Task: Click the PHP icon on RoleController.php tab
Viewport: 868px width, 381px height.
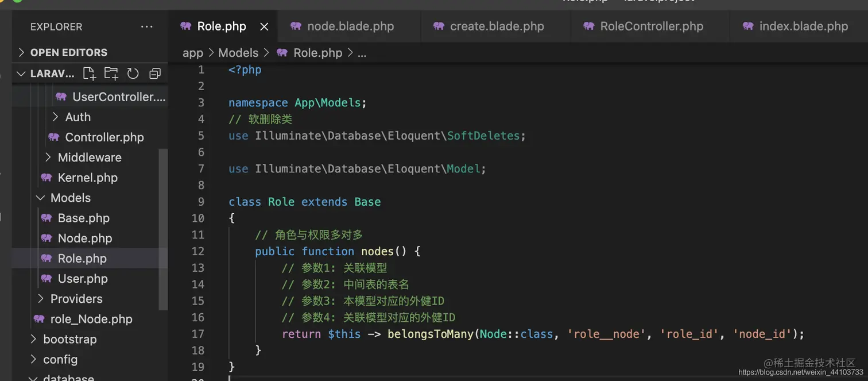Action: 589,26
